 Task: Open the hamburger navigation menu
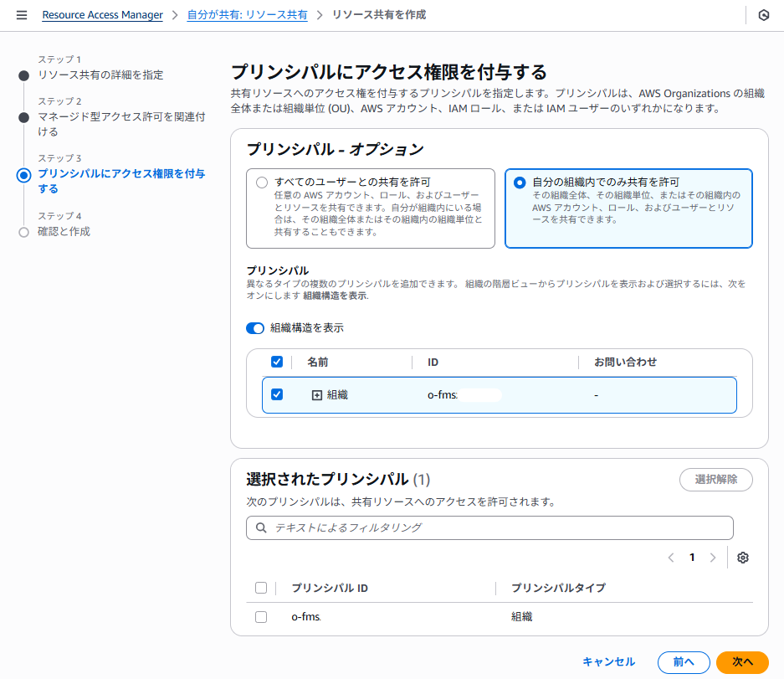(x=22, y=15)
